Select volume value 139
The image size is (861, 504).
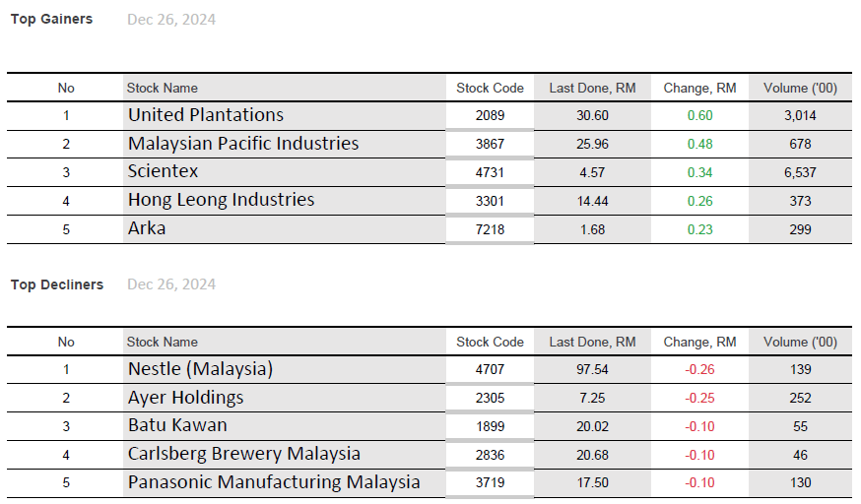tap(800, 370)
